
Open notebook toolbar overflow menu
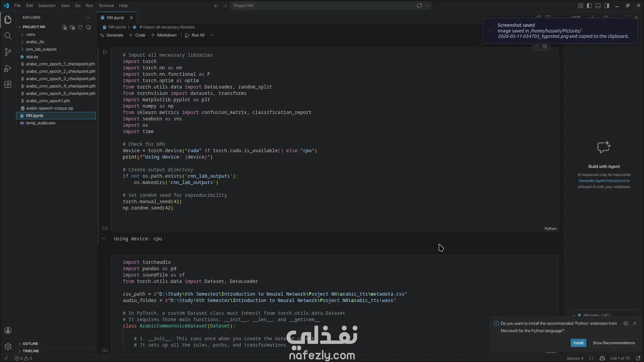(212, 35)
